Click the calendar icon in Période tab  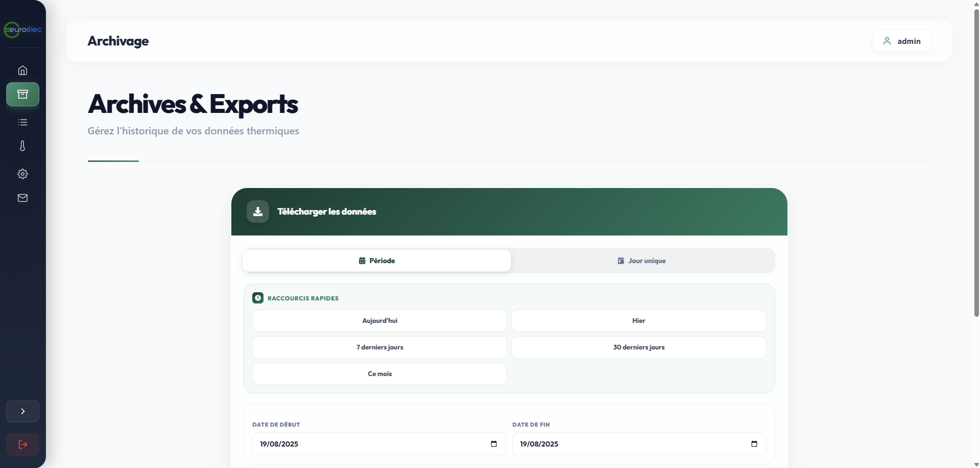point(362,261)
